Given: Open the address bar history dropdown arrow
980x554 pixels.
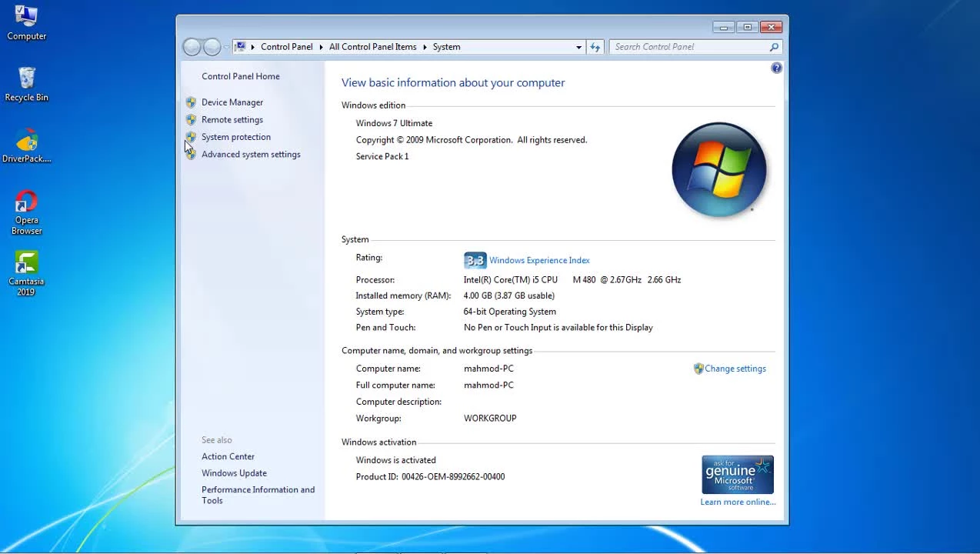Looking at the screenshot, I should [x=578, y=47].
